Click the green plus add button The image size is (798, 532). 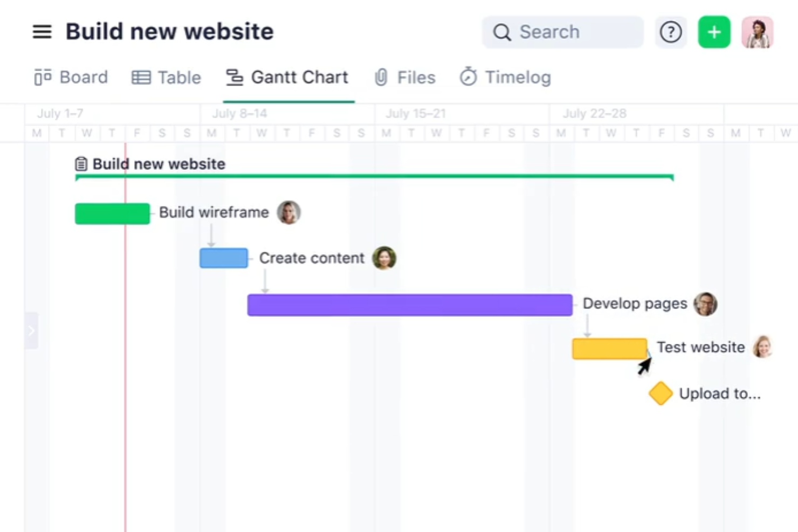coord(714,32)
